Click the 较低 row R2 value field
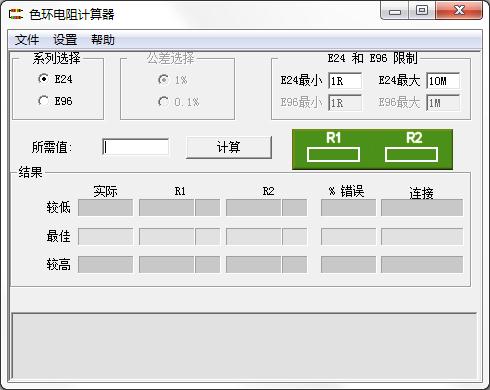The width and height of the screenshot is (490, 390). (x=253, y=208)
